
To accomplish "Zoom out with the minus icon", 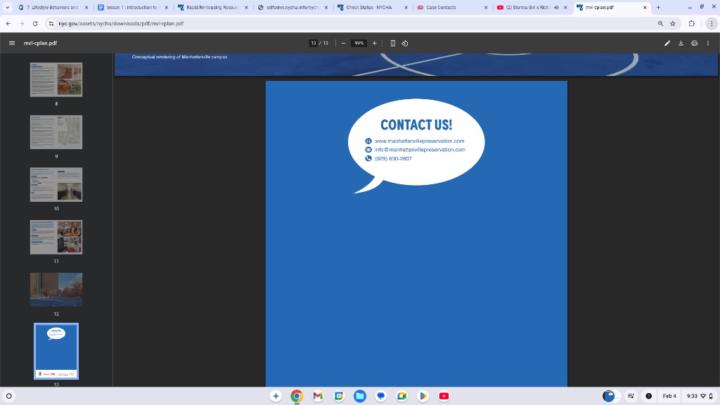I will 343,43.
